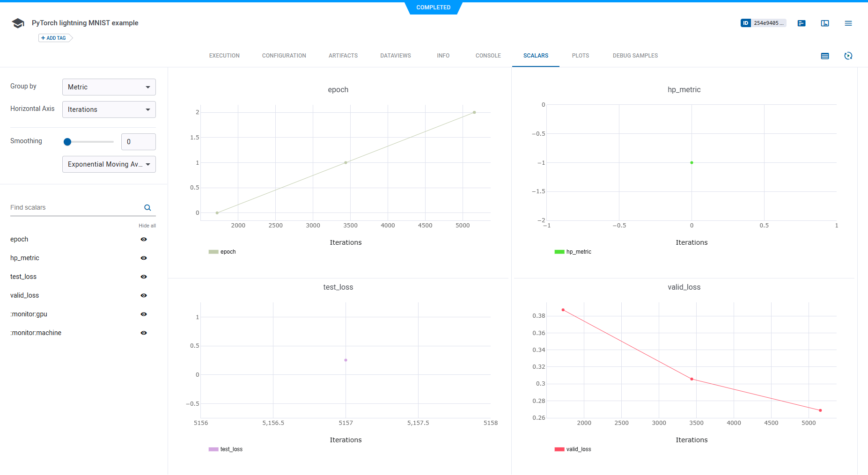
Task: Click the ADD TAG button
Action: tap(55, 38)
